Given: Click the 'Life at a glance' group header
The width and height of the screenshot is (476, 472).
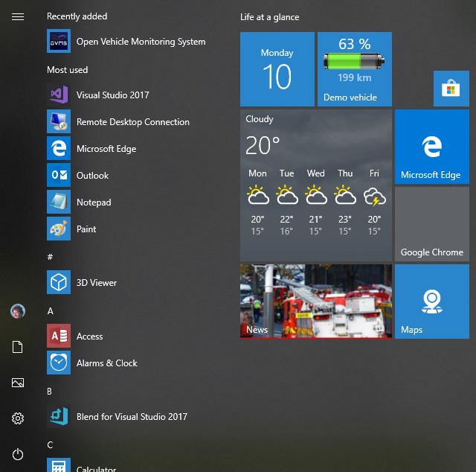Looking at the screenshot, I should point(269,17).
